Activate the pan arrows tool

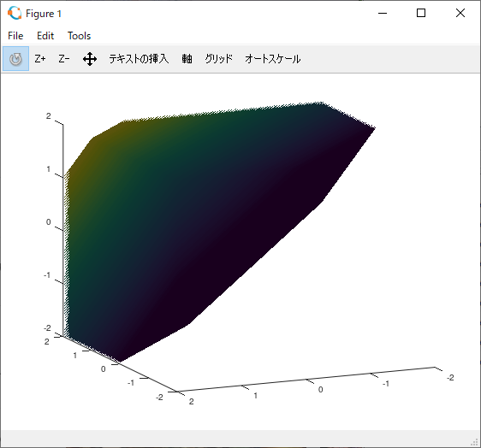(90, 59)
